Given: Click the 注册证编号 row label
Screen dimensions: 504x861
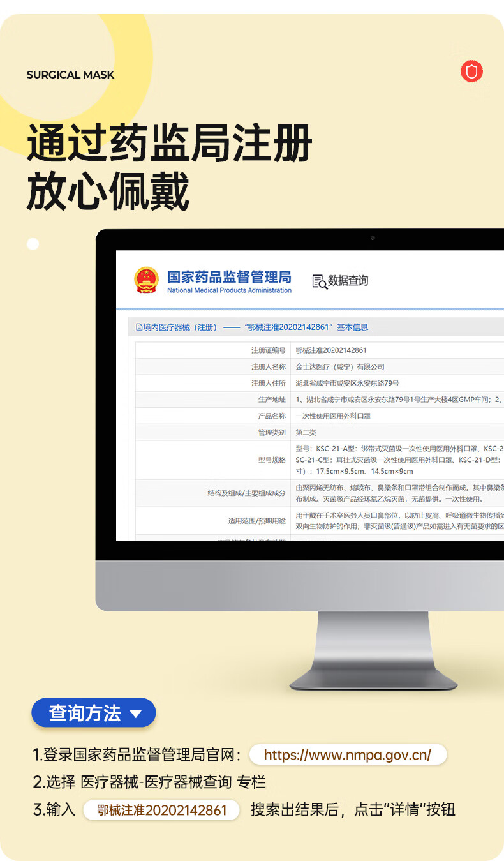Looking at the screenshot, I should (x=269, y=350).
